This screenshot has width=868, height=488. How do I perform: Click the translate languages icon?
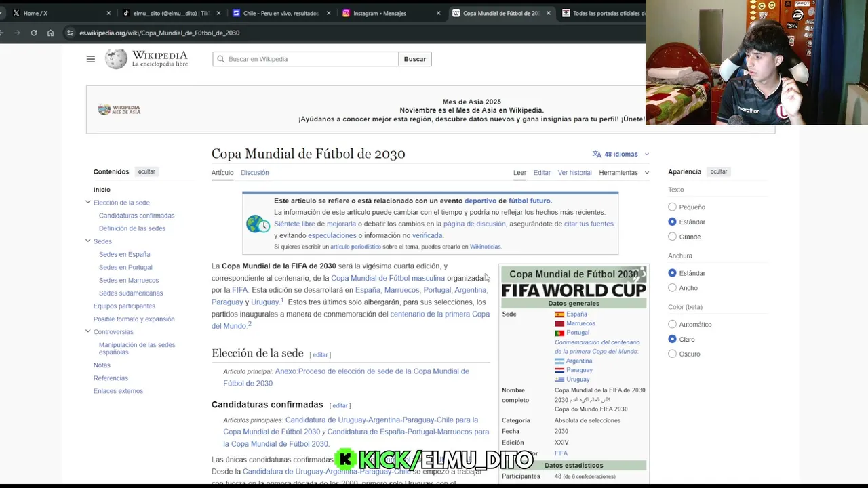597,154
